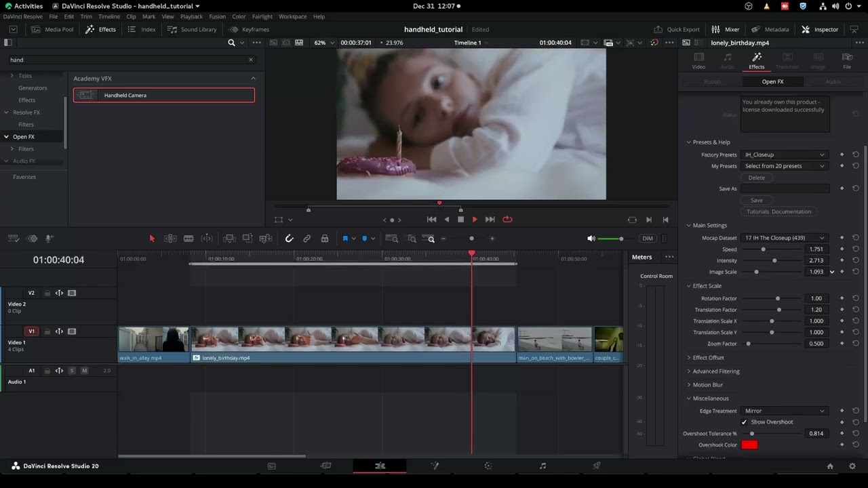Open the Edge Treatment dropdown
868x488 pixels.
coord(785,411)
